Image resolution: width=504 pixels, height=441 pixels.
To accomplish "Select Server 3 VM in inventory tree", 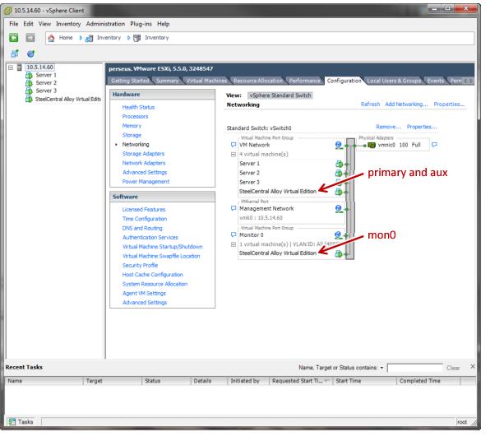I will click(x=46, y=91).
